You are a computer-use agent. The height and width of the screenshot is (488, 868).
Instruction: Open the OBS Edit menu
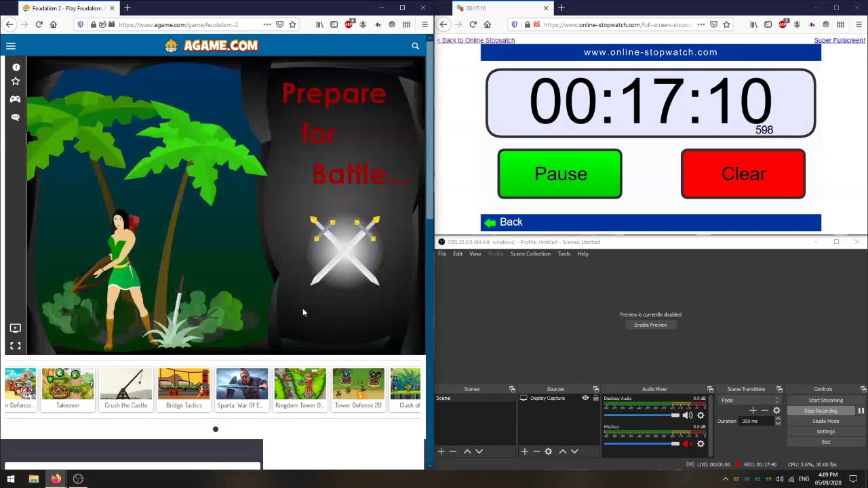pos(458,253)
